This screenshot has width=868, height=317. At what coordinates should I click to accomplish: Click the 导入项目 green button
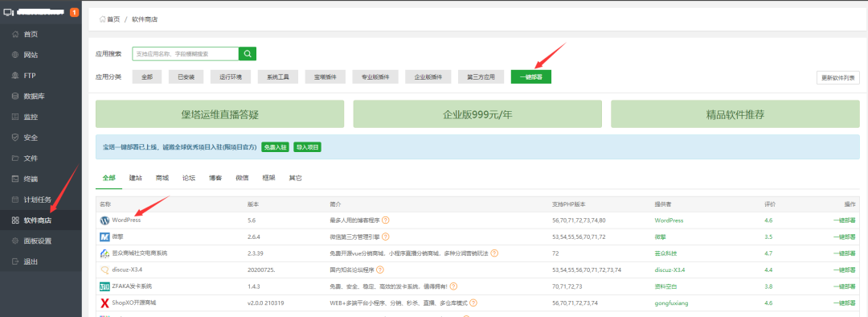(x=307, y=147)
